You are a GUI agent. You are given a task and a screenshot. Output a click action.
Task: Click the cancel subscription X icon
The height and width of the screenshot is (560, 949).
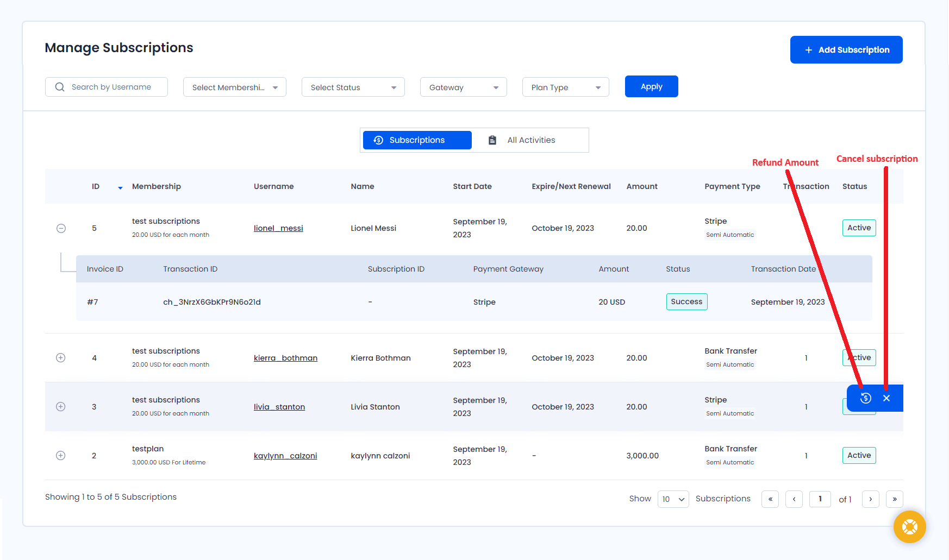[886, 398]
